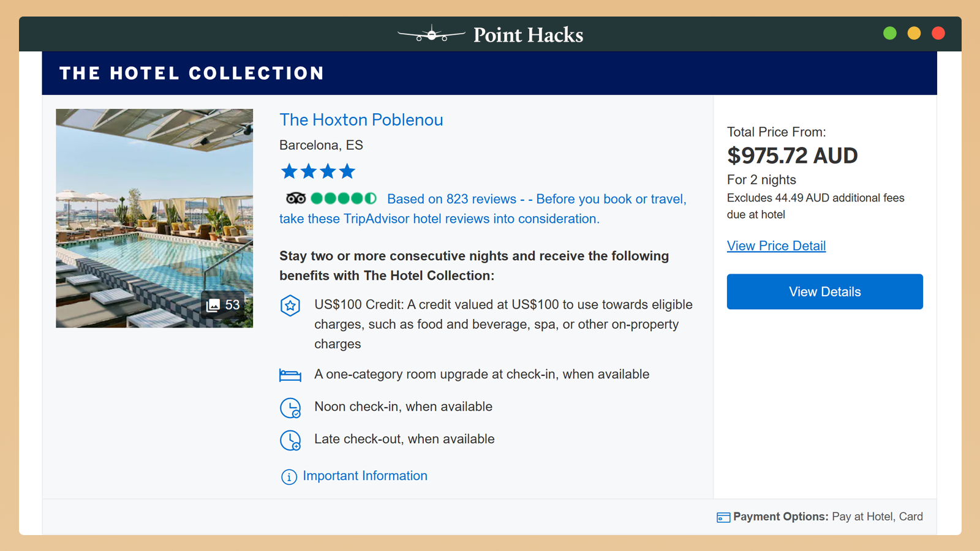Click the late check-out clock icon
The height and width of the screenshot is (551, 980).
pyautogui.click(x=290, y=440)
